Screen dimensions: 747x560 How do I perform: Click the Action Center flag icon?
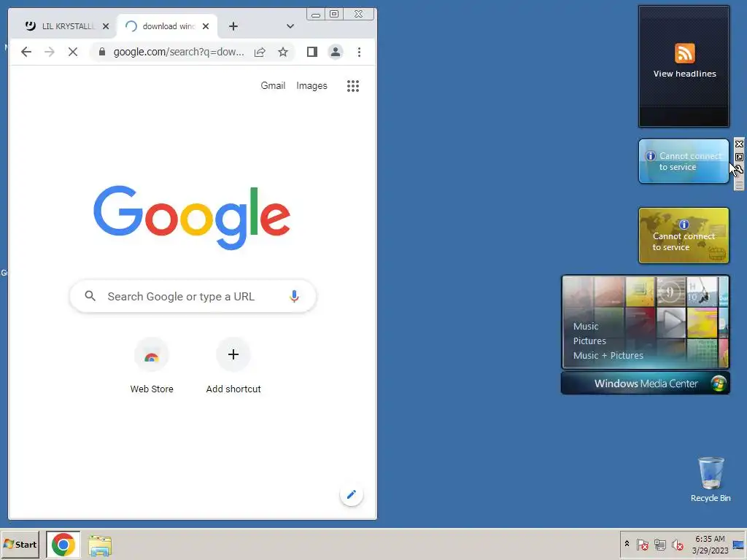[x=642, y=544]
